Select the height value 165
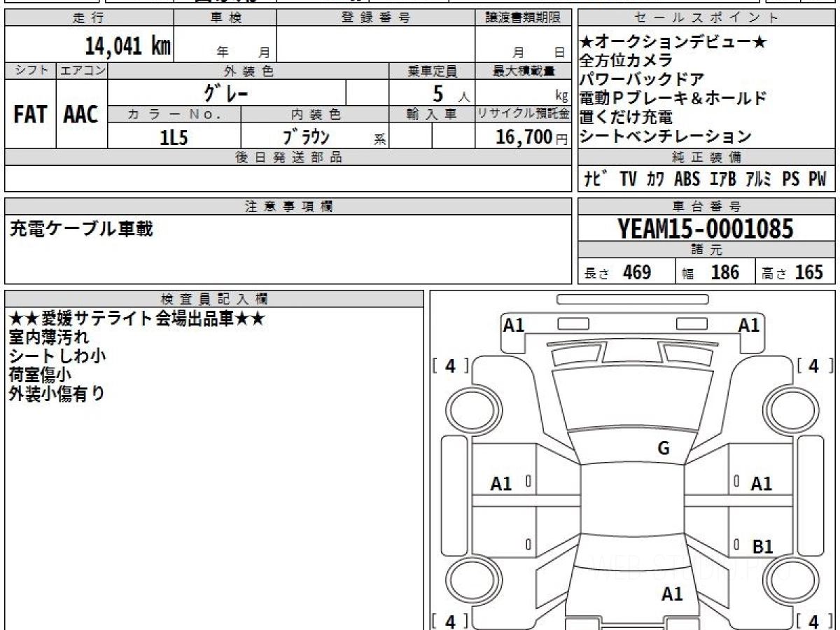 (808, 272)
